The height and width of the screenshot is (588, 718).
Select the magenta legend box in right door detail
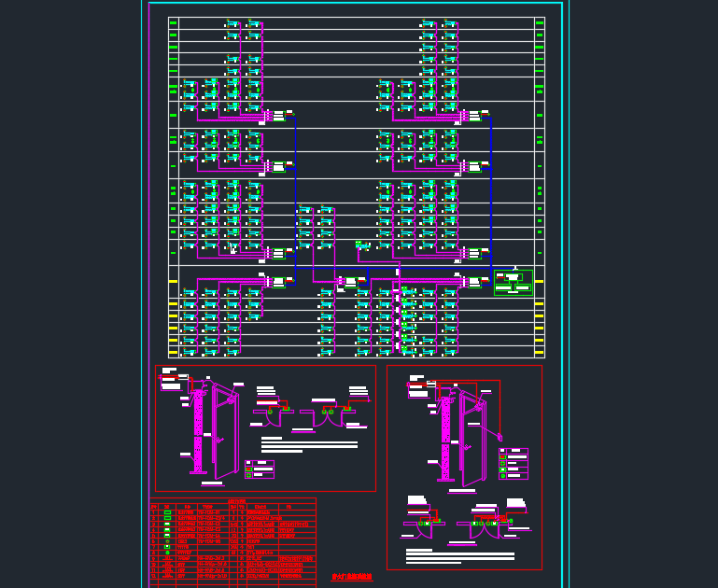514,464
